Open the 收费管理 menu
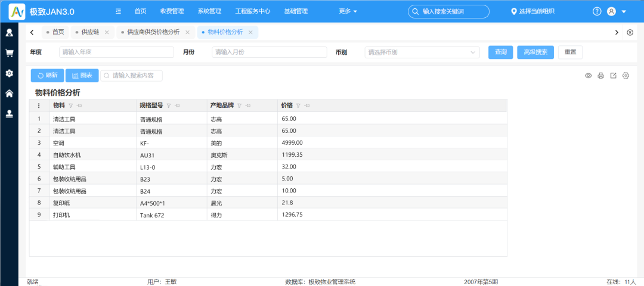 (x=172, y=11)
